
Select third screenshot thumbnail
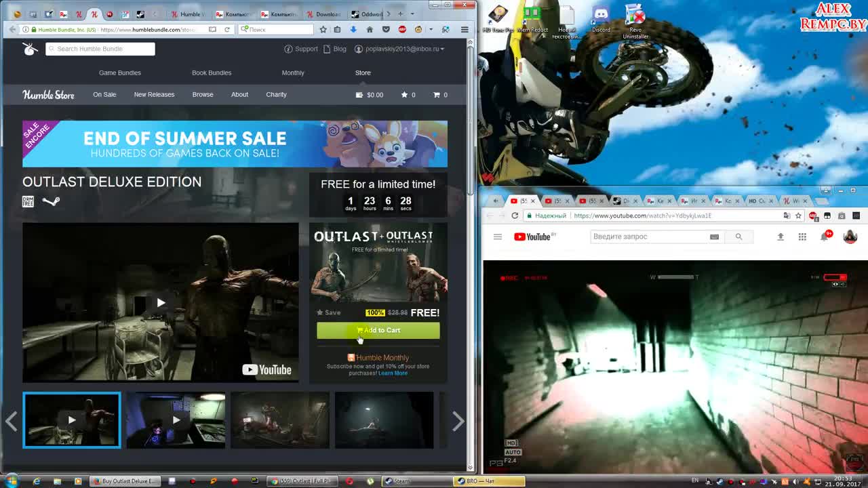click(280, 420)
